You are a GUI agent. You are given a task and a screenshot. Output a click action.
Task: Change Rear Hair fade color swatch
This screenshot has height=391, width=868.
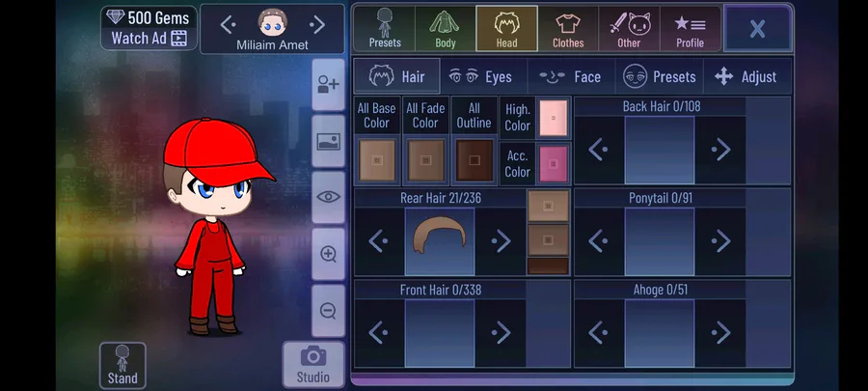(x=548, y=239)
